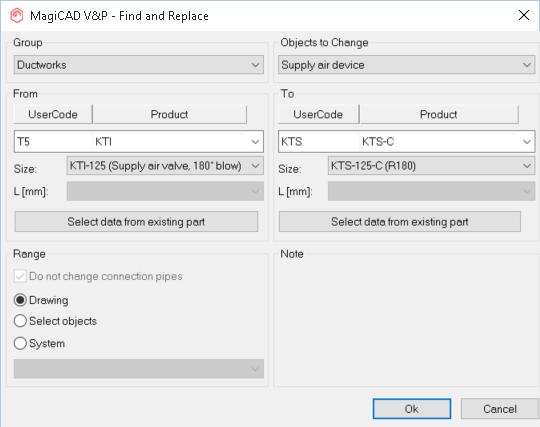Click the From UserCode column header
The image size is (540, 427).
tap(53, 114)
